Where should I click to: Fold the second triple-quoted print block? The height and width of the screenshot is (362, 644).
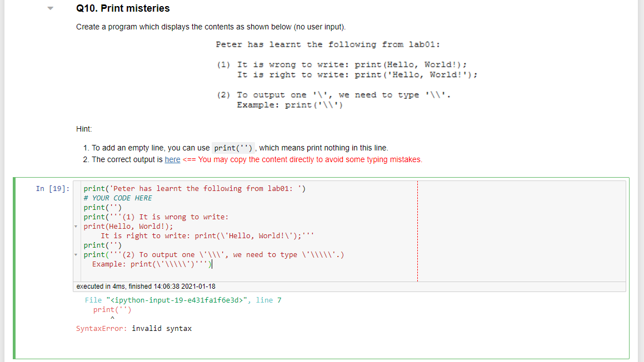77,254
